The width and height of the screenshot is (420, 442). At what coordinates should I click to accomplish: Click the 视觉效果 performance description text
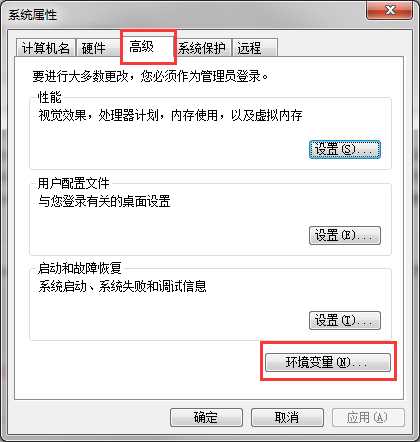pyautogui.click(x=170, y=116)
